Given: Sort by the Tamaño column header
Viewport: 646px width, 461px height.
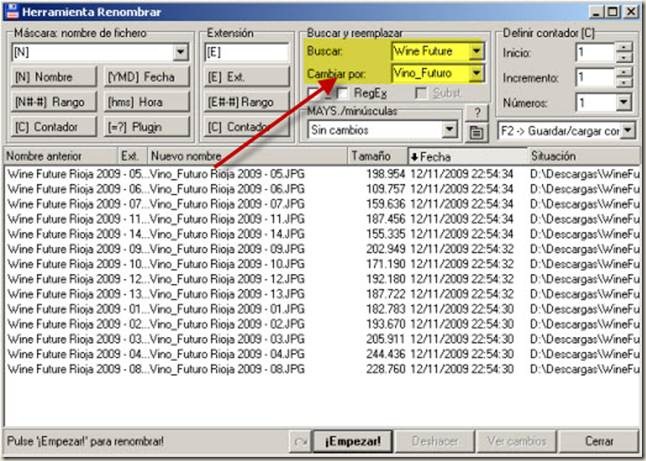Looking at the screenshot, I should pyautogui.click(x=376, y=157).
